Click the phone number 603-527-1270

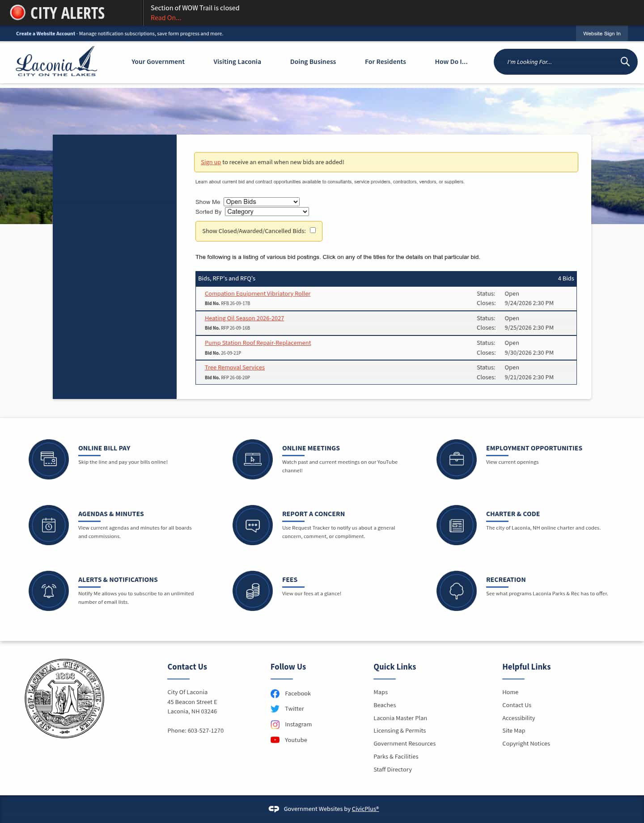206,731
